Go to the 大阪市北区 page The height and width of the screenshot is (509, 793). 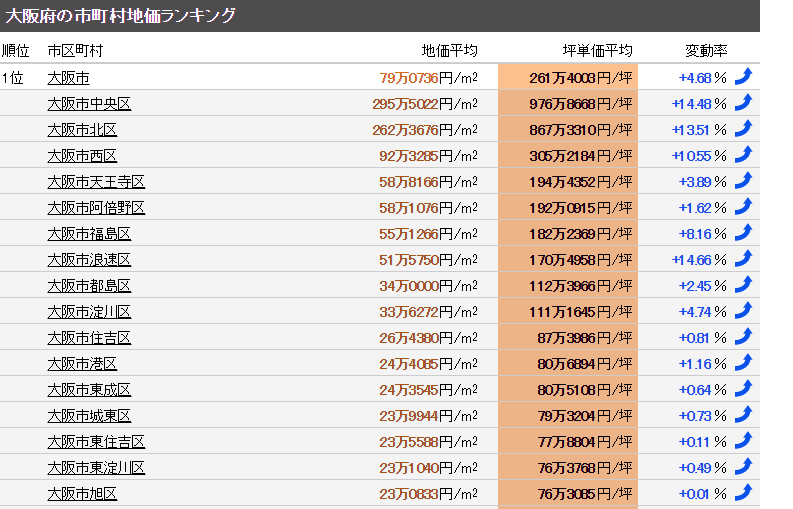click(x=82, y=130)
